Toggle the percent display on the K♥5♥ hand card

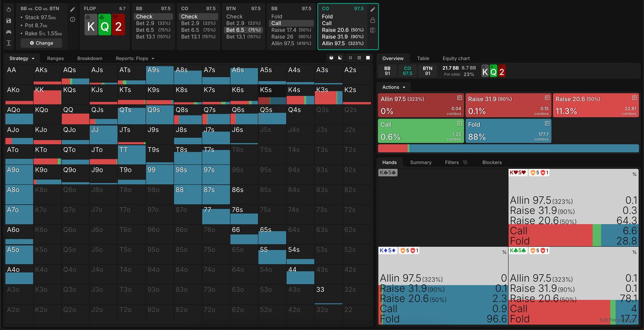click(634, 174)
